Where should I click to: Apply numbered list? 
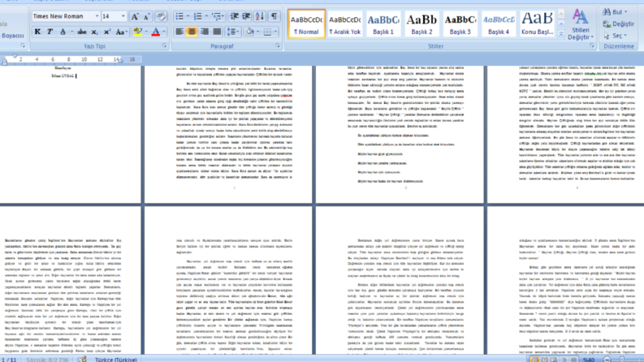coord(197,16)
